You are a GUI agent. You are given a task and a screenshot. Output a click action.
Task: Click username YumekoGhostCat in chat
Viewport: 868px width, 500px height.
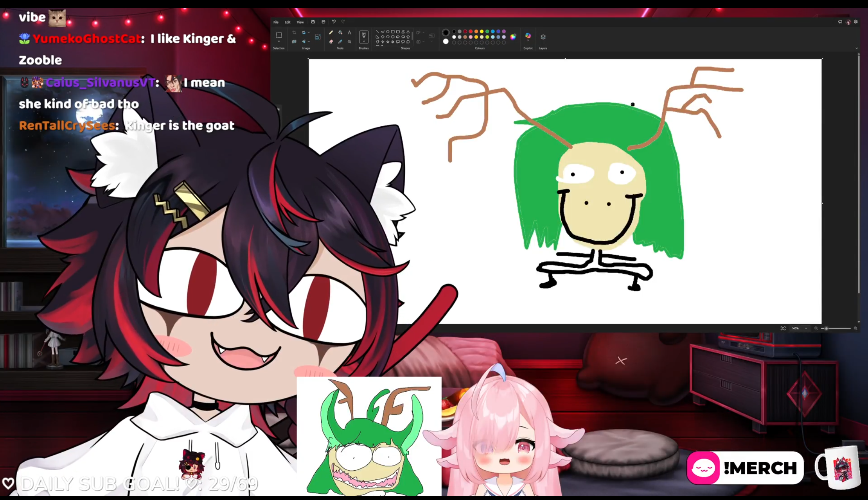(86, 38)
